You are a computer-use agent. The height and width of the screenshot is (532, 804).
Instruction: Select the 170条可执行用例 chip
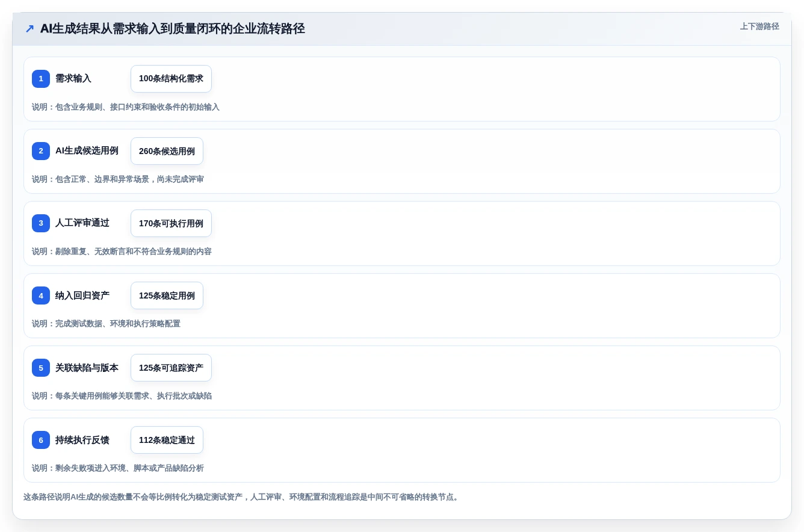tap(171, 223)
